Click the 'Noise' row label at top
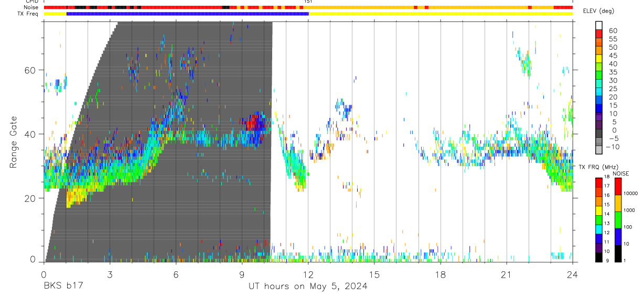This screenshot has height=297, width=644. pyautogui.click(x=31, y=7)
